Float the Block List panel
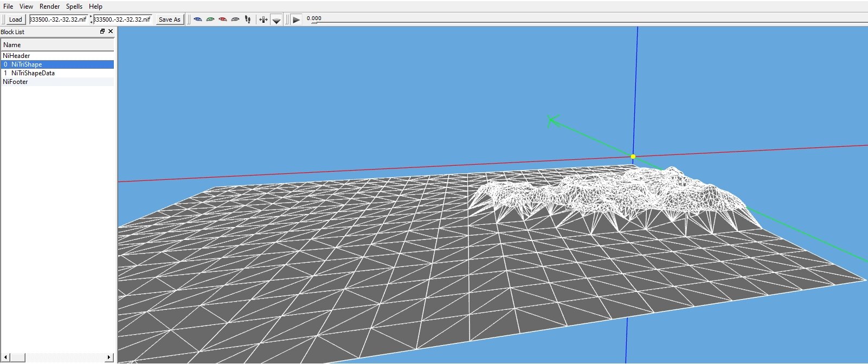 click(102, 31)
